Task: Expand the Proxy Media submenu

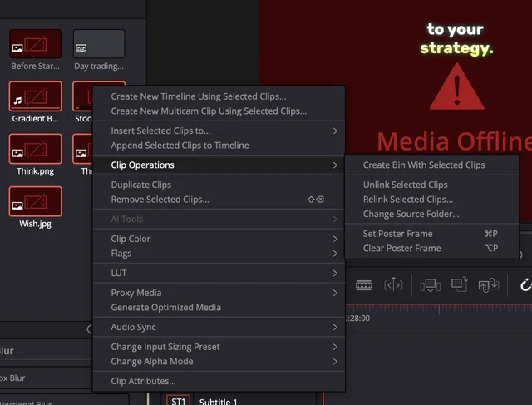Action: tap(219, 293)
